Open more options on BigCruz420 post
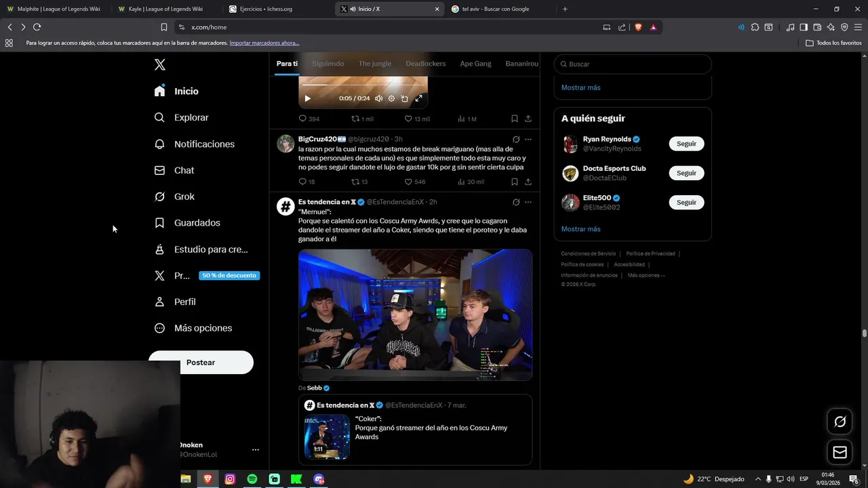Viewport: 868px width, 488px height. 528,139
